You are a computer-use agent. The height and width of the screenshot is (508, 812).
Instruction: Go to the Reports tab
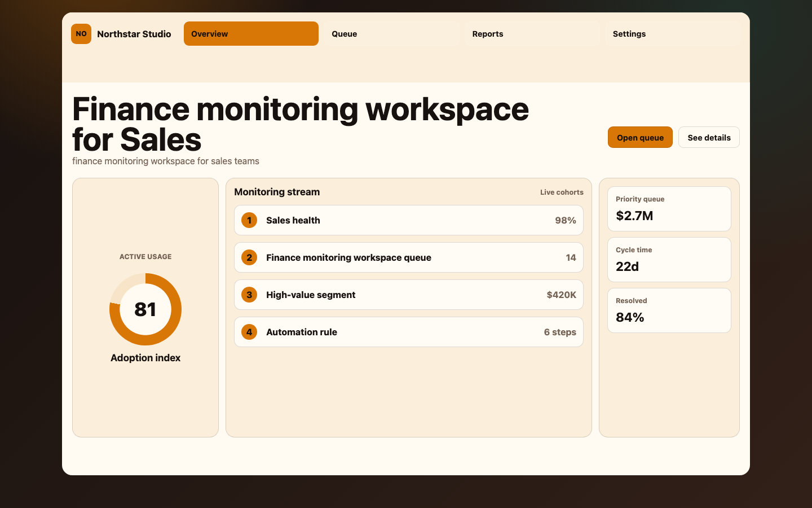point(532,34)
